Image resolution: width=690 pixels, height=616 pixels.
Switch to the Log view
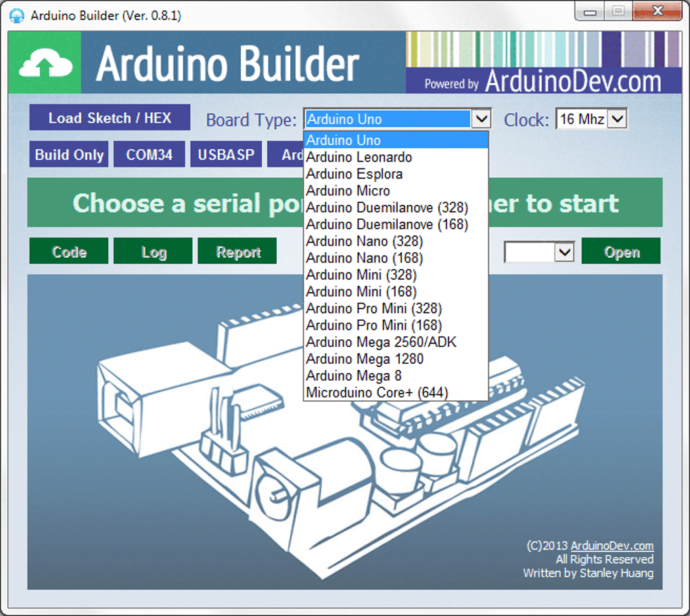(x=153, y=252)
